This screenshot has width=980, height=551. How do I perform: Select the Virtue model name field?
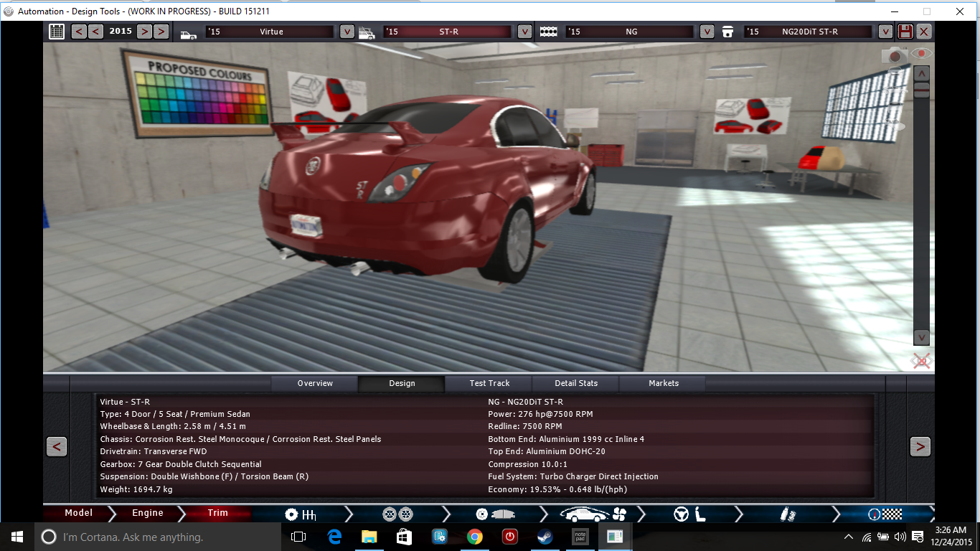click(x=270, y=32)
